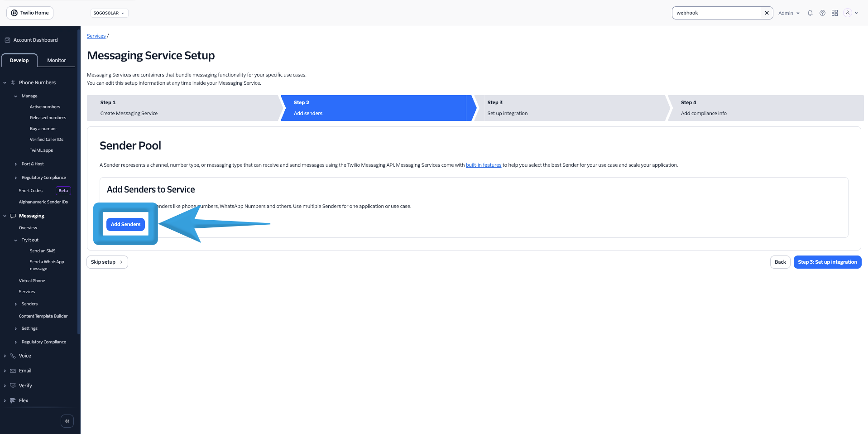Switch to the Monitor tab

57,60
